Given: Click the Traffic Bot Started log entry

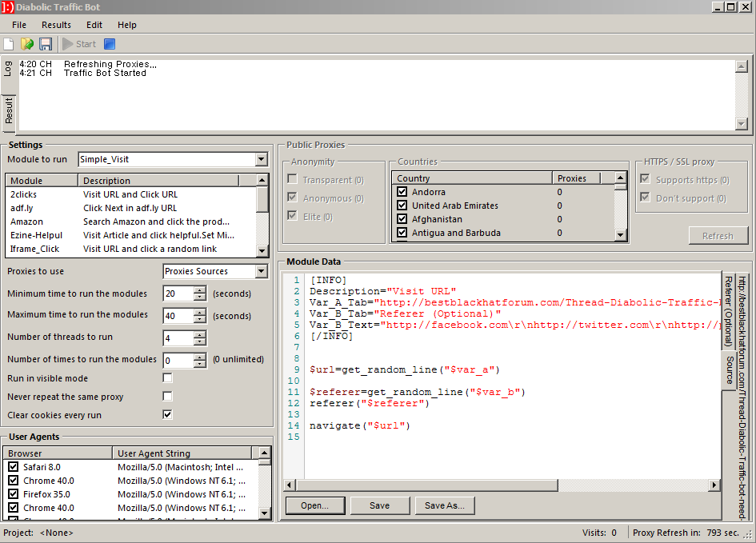Looking at the screenshot, I should pos(105,73).
